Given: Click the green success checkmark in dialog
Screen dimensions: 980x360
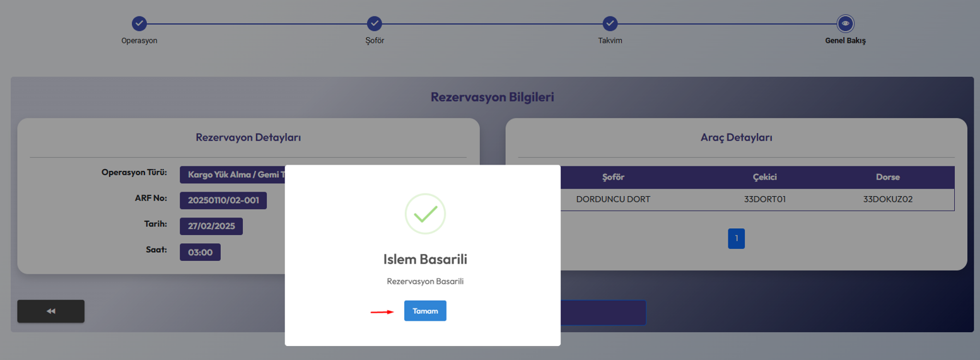Looking at the screenshot, I should (425, 214).
